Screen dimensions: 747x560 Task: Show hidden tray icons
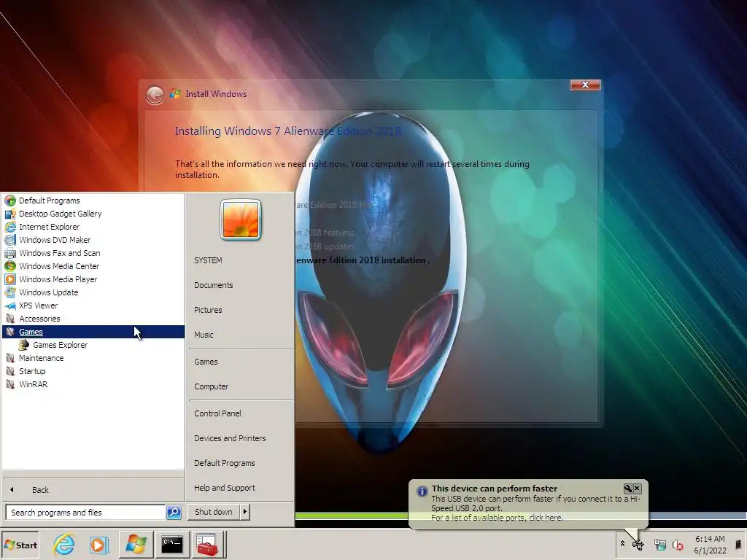622,544
